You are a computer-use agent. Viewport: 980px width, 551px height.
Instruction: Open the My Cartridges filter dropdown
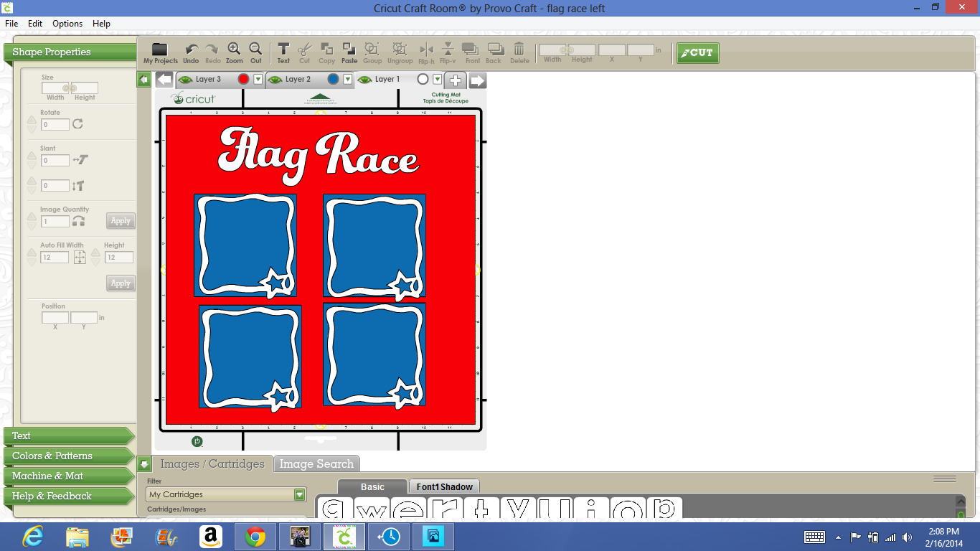click(x=300, y=494)
